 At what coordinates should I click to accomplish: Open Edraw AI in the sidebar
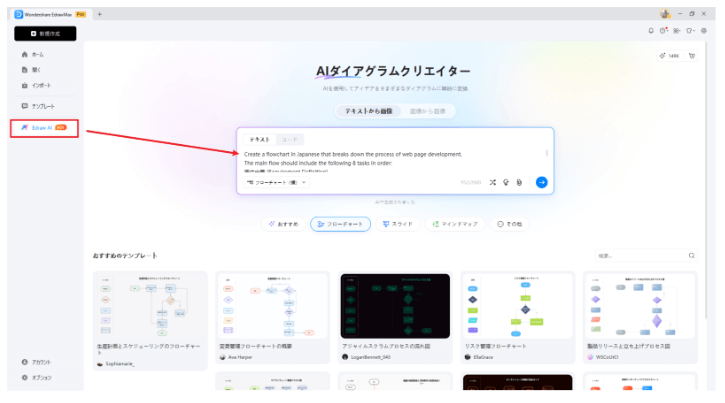[x=43, y=128]
